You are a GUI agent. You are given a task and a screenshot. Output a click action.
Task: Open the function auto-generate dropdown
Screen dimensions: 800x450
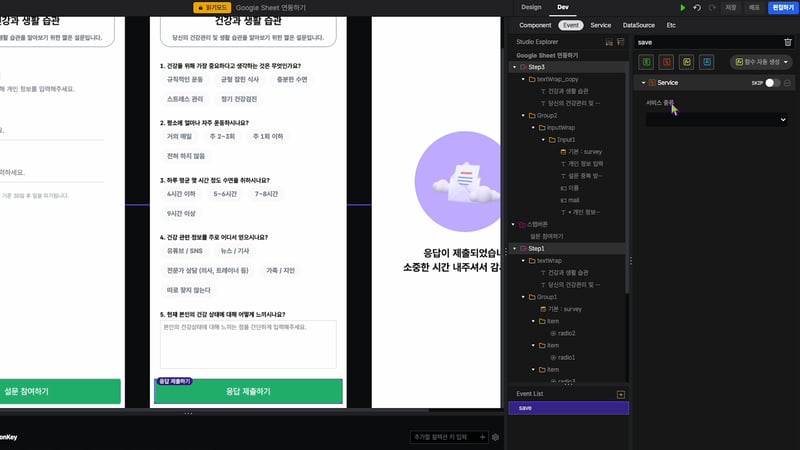(761, 62)
